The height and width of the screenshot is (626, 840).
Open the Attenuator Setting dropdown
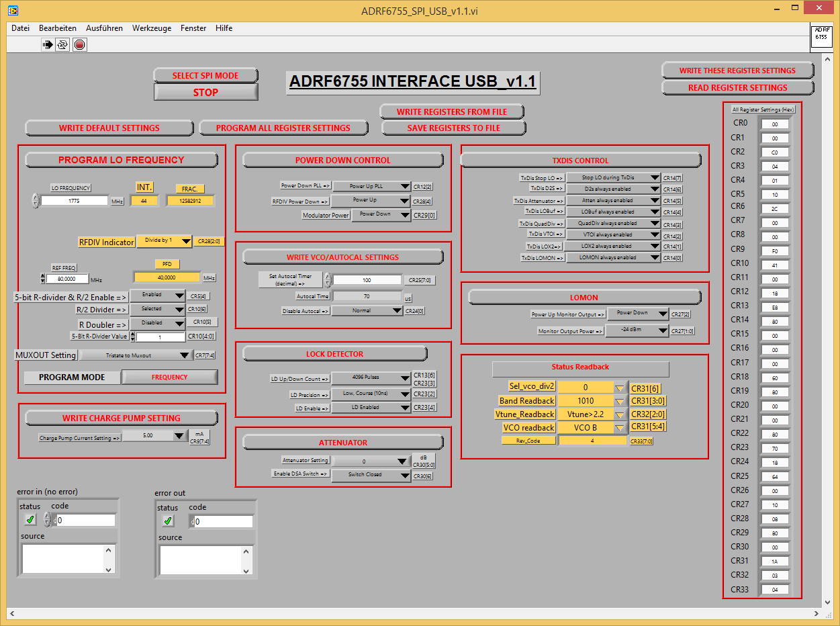[371, 461]
